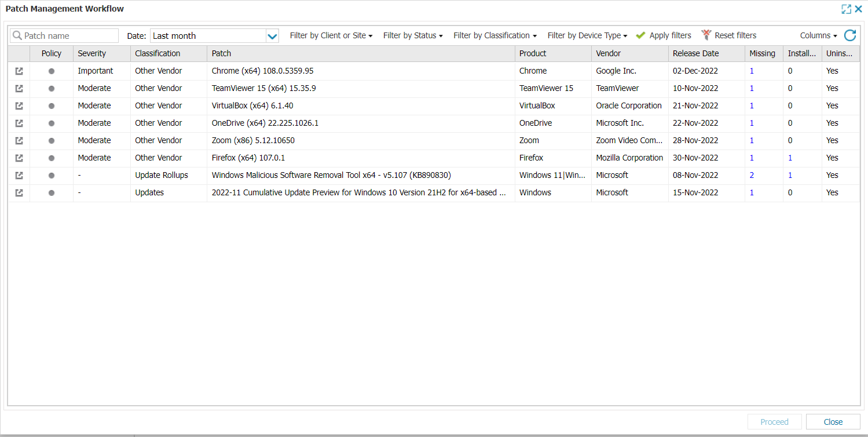Expand Filter by Client or Site
The width and height of the screenshot is (868, 437).
point(331,35)
